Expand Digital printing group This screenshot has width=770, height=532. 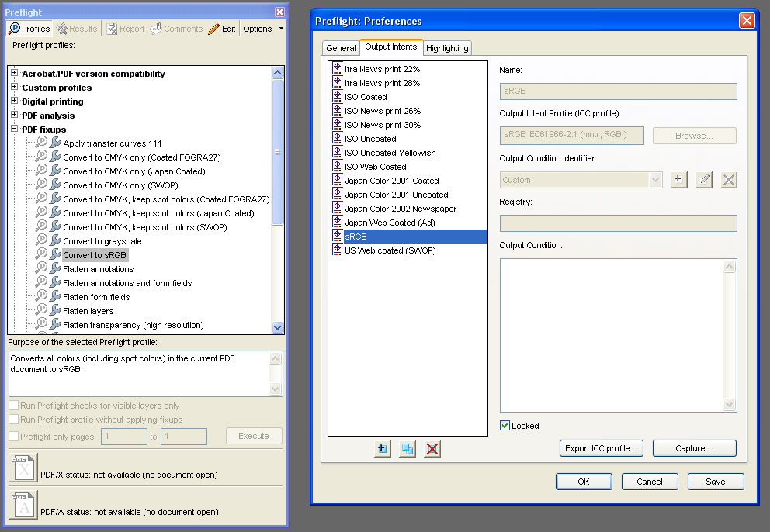pyautogui.click(x=14, y=101)
